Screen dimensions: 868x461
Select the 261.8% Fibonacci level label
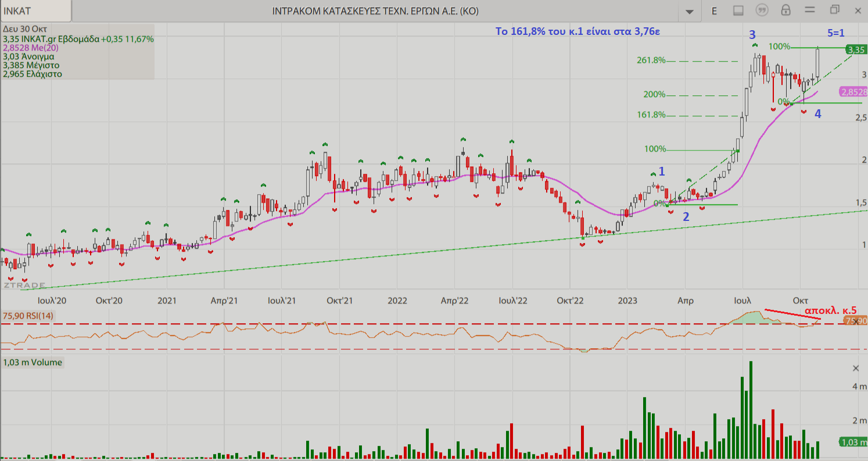651,60
